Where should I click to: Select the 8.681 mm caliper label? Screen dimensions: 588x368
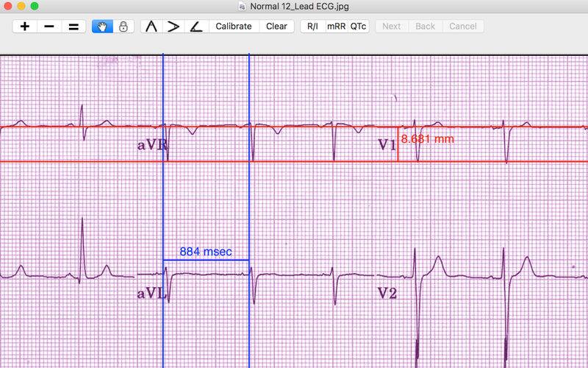click(428, 138)
